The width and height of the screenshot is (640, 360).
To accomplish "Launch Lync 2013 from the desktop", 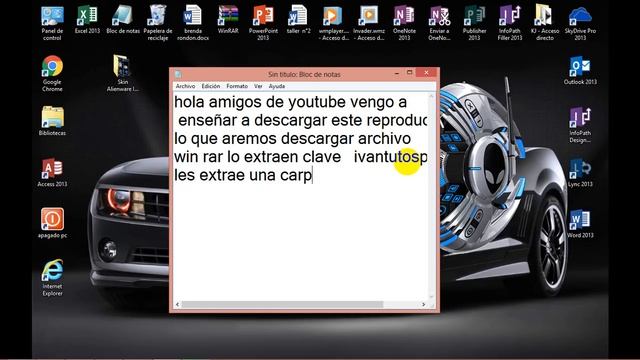I will click(580, 173).
